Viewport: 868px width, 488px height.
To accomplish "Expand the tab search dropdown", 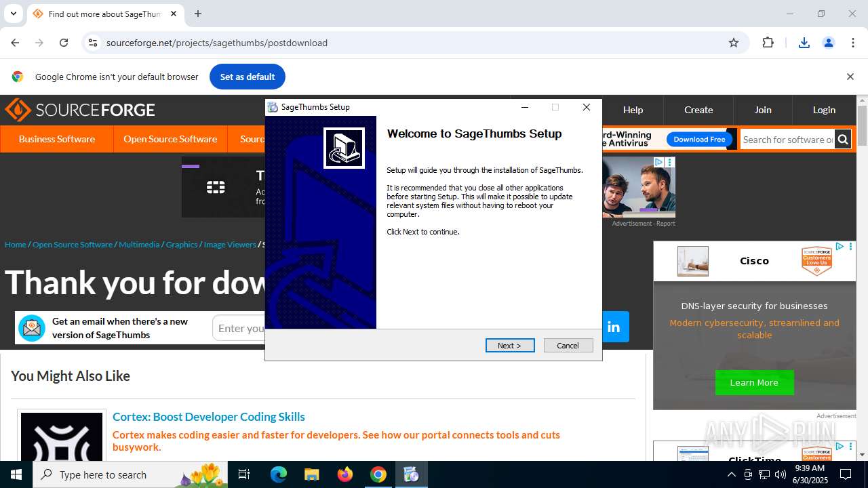I will point(14,14).
